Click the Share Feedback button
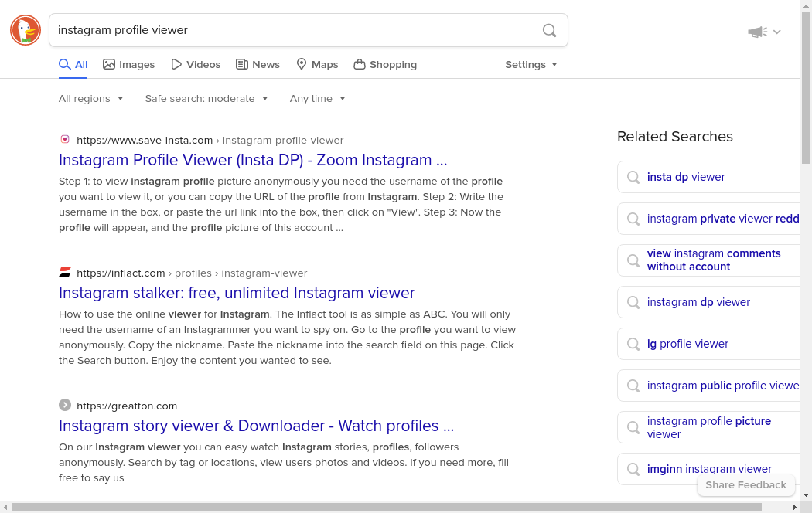This screenshot has width=812, height=513. 745,484
